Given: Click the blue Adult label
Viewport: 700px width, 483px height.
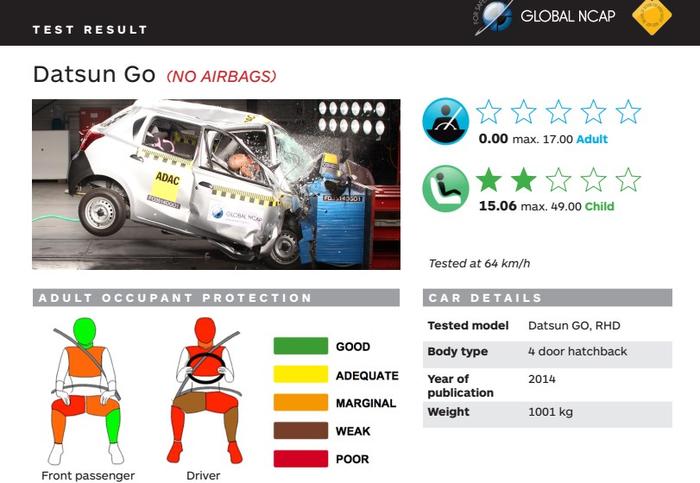Looking at the screenshot, I should (592, 139).
